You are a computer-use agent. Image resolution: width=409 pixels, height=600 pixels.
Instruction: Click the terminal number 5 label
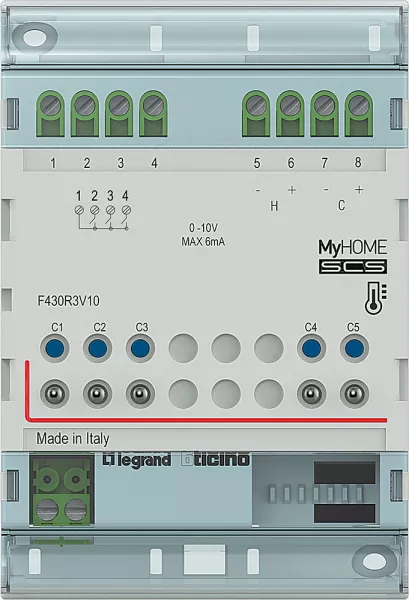pyautogui.click(x=257, y=163)
